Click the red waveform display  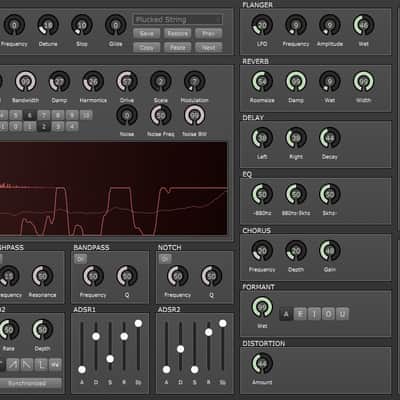[114, 189]
